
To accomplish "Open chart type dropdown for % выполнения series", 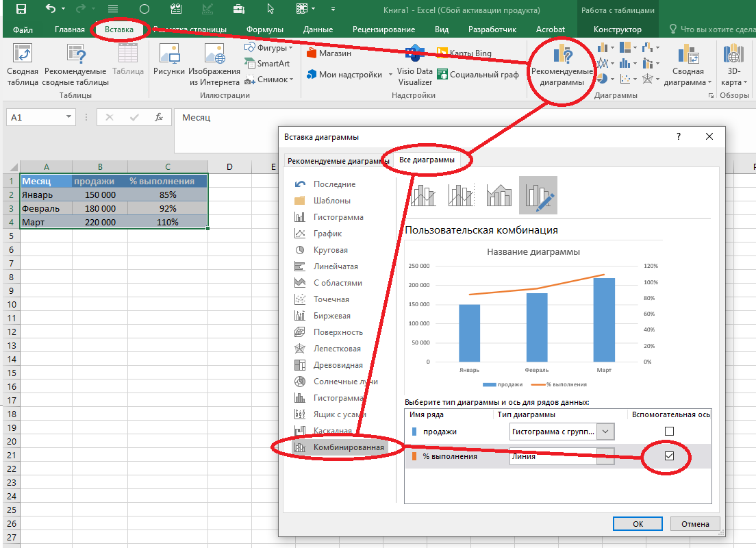I will (605, 456).
